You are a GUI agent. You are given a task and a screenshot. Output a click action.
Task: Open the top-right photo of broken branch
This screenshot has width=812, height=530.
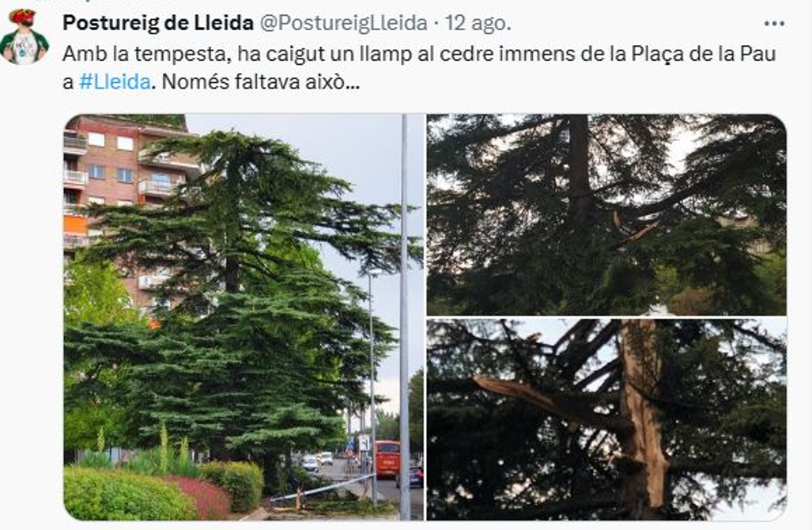coord(606,214)
